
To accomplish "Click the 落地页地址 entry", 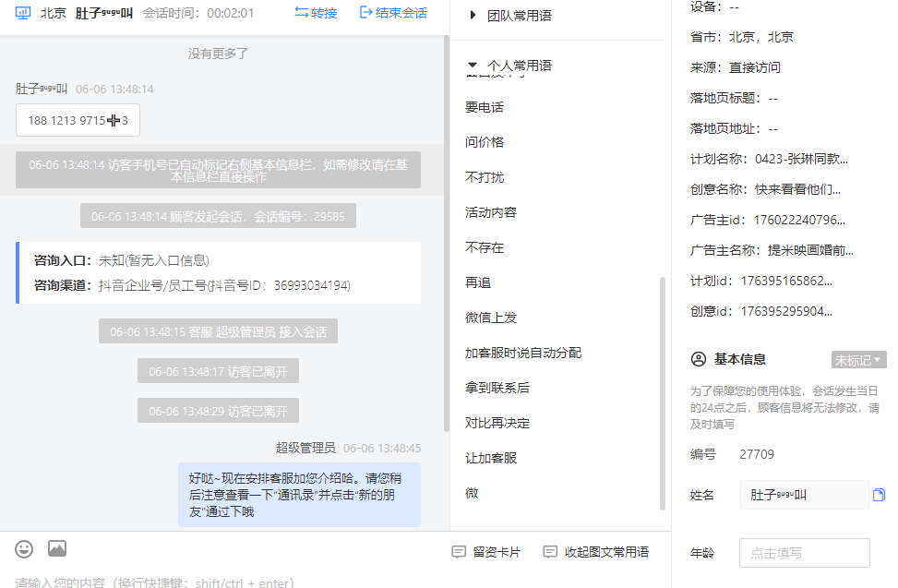I will pyautogui.click(x=734, y=129).
